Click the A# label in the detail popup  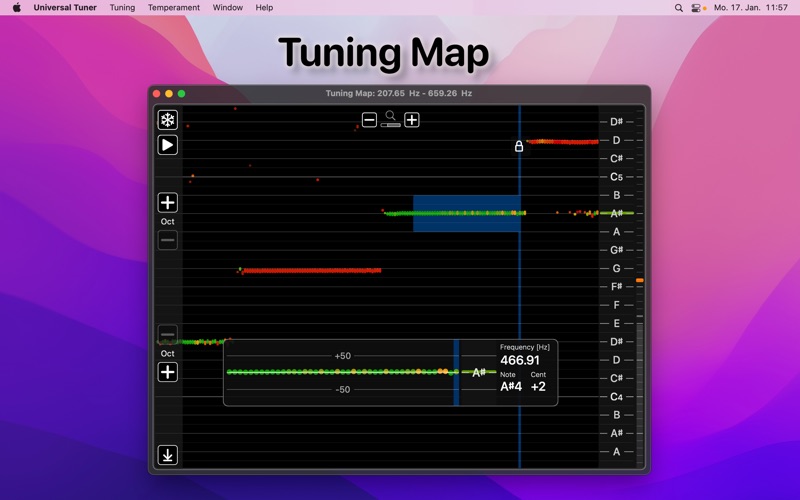pos(479,372)
